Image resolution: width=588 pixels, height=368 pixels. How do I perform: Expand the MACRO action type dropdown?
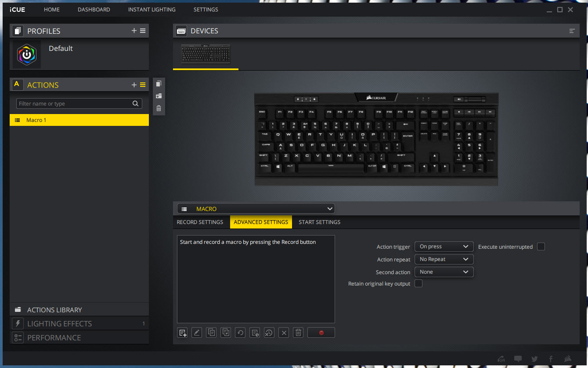(x=256, y=209)
